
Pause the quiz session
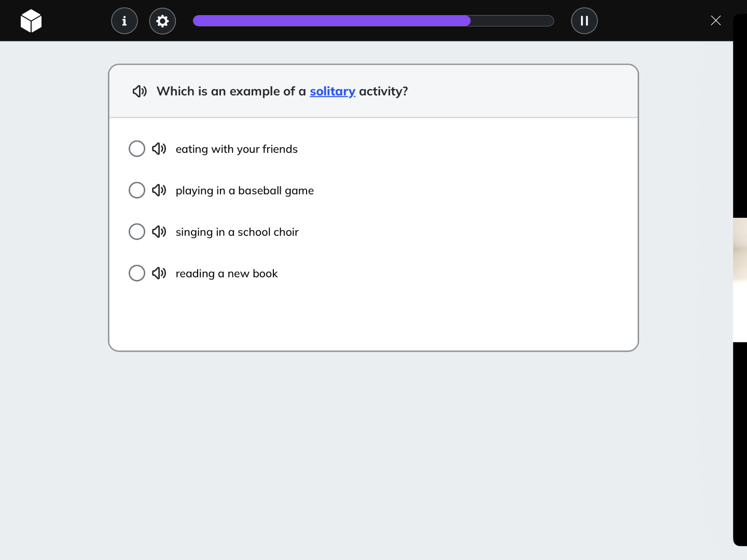(584, 21)
